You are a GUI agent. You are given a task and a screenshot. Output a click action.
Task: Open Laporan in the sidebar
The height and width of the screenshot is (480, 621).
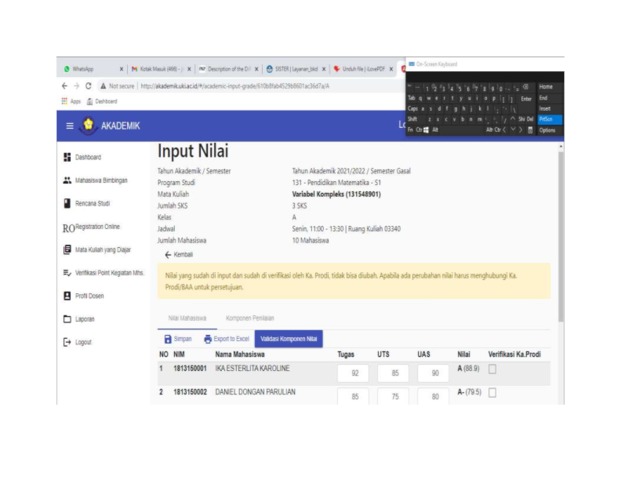(x=86, y=319)
